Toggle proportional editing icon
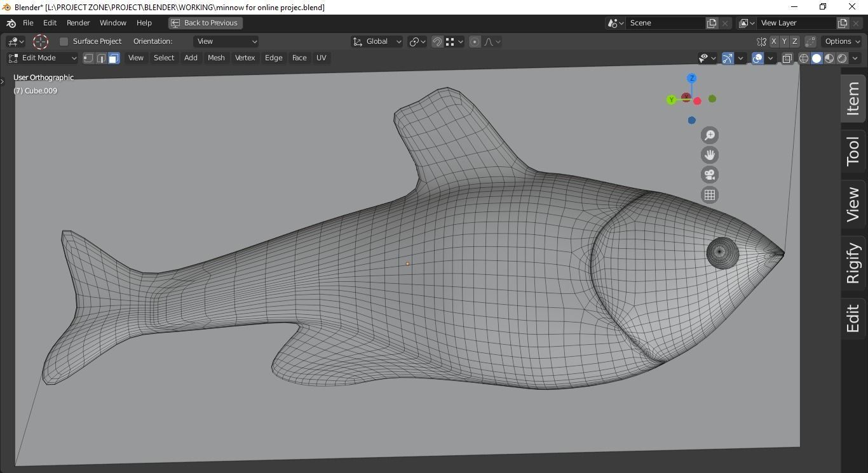 [x=475, y=41]
